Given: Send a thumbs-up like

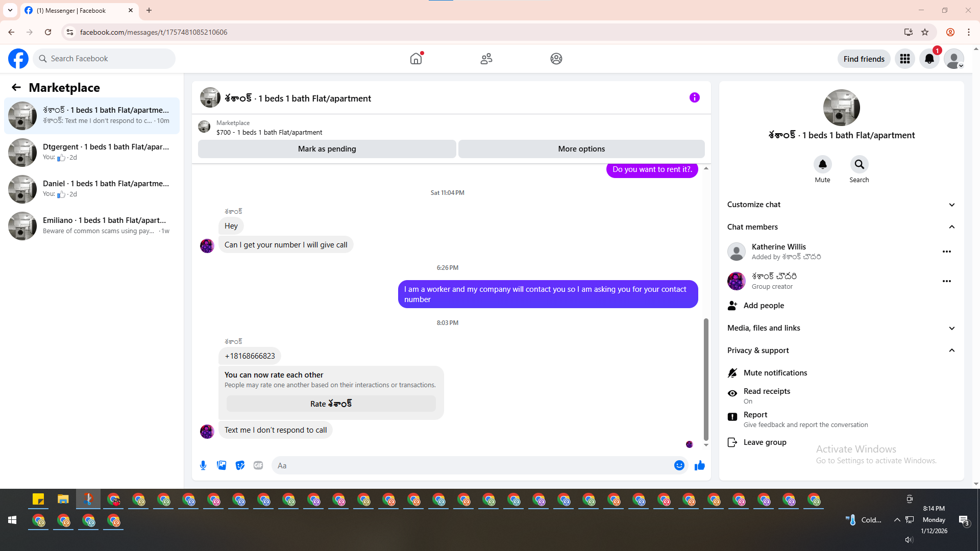Looking at the screenshot, I should coord(699,465).
